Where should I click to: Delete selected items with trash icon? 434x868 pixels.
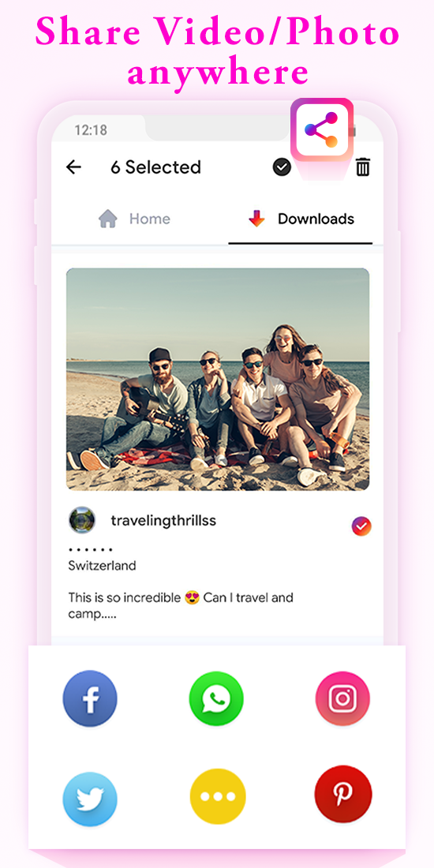(363, 167)
